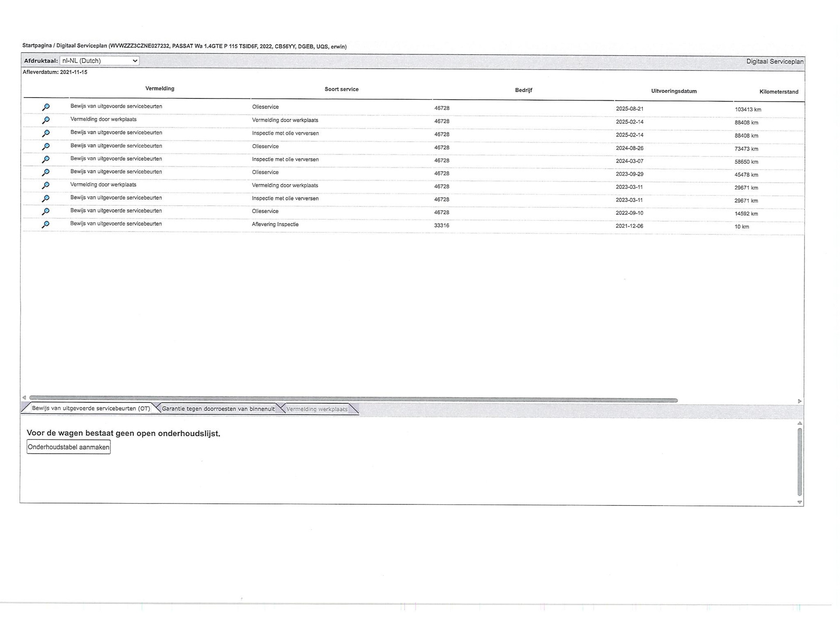840x630 pixels.
Task: Select Bewijs van uitgevoerde servicebeurten (OT) tab
Action: pyautogui.click(x=91, y=408)
